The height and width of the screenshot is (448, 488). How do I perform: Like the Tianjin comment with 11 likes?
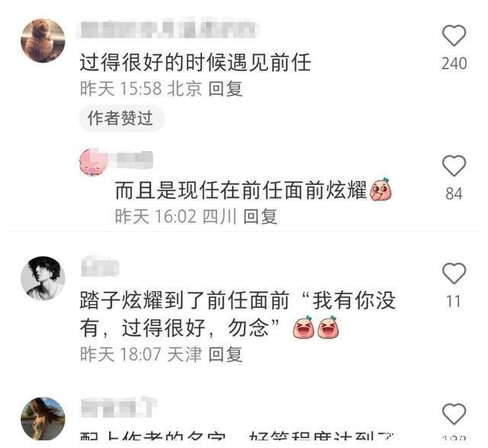pyautogui.click(x=454, y=274)
